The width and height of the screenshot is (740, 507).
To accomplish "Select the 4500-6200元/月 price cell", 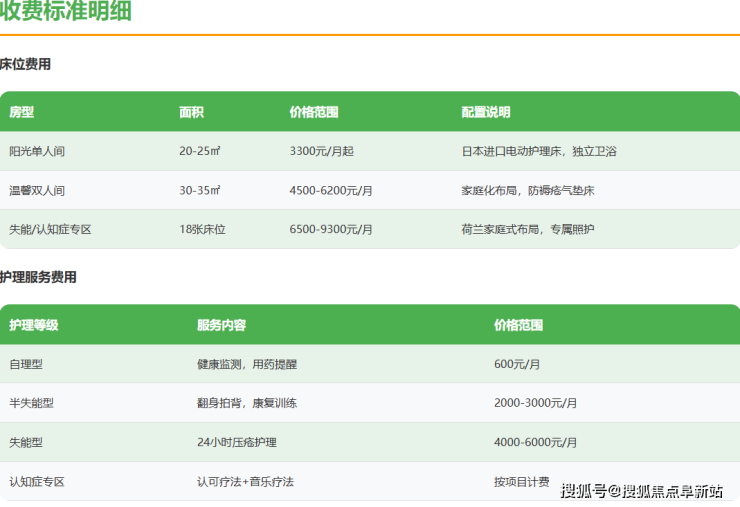I will (331, 190).
